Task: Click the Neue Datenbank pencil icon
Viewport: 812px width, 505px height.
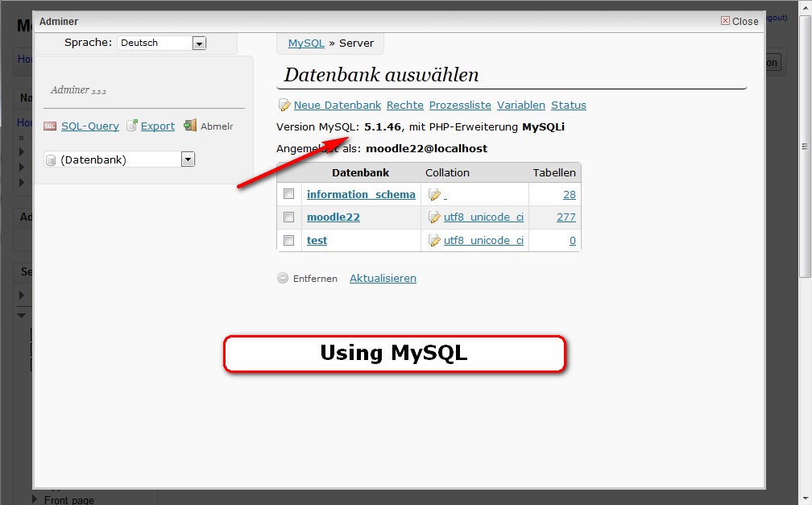Action: click(284, 106)
